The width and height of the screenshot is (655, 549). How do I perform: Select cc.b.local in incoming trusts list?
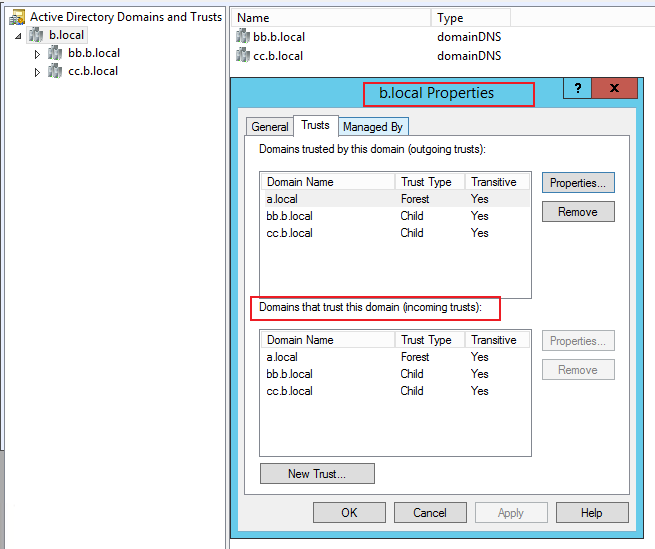coord(395,391)
